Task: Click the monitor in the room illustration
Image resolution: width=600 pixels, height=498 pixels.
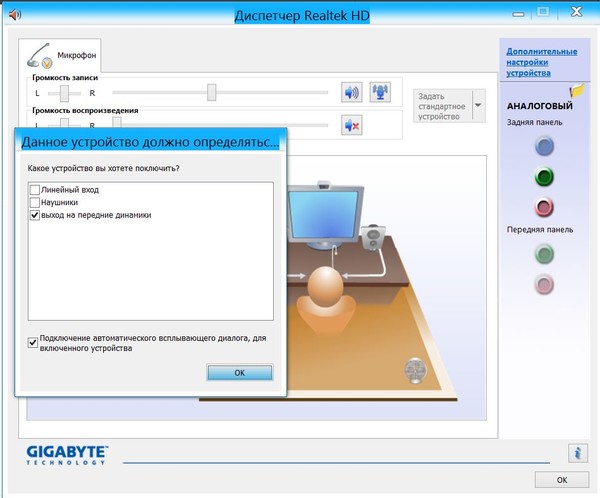Action: coord(325,216)
